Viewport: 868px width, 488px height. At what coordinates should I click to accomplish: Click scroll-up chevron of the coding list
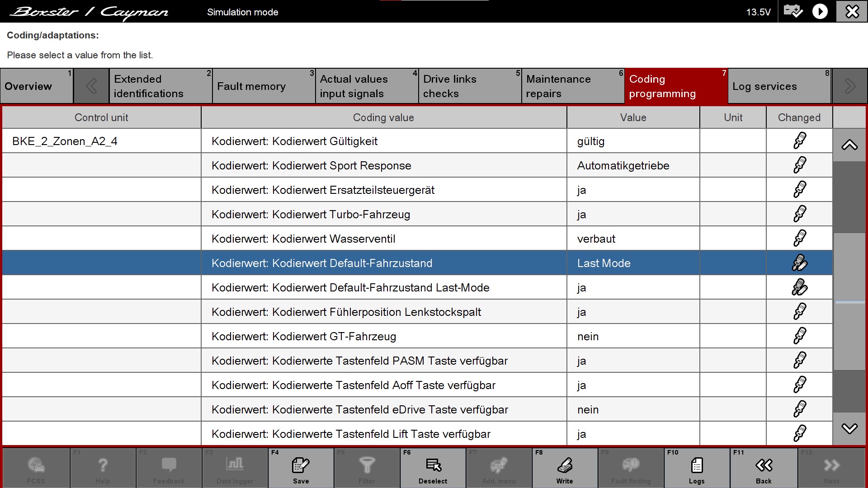pos(849,145)
